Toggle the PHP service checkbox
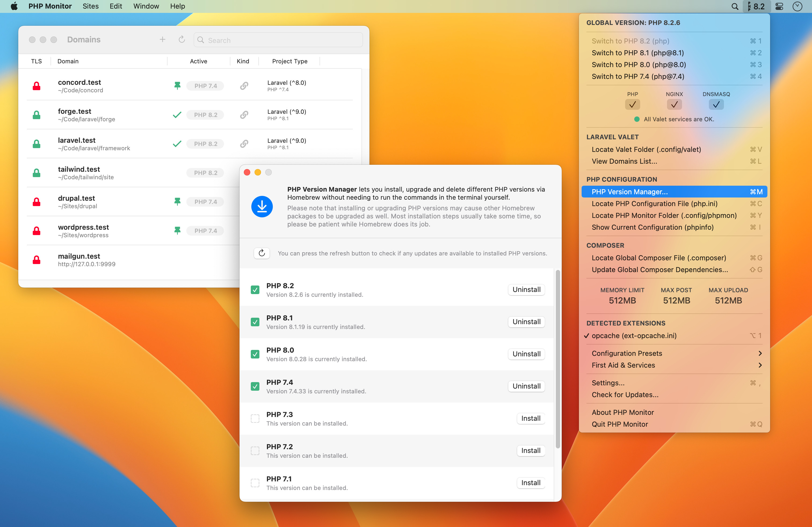Screen dimensions: 812x527 click(x=632, y=104)
